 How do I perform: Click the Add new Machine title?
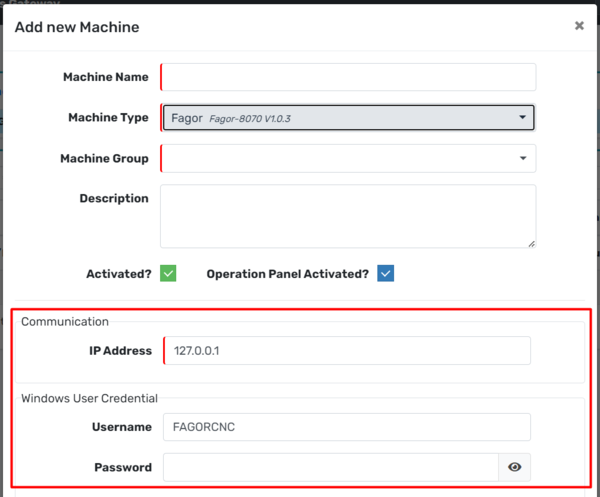tap(77, 27)
